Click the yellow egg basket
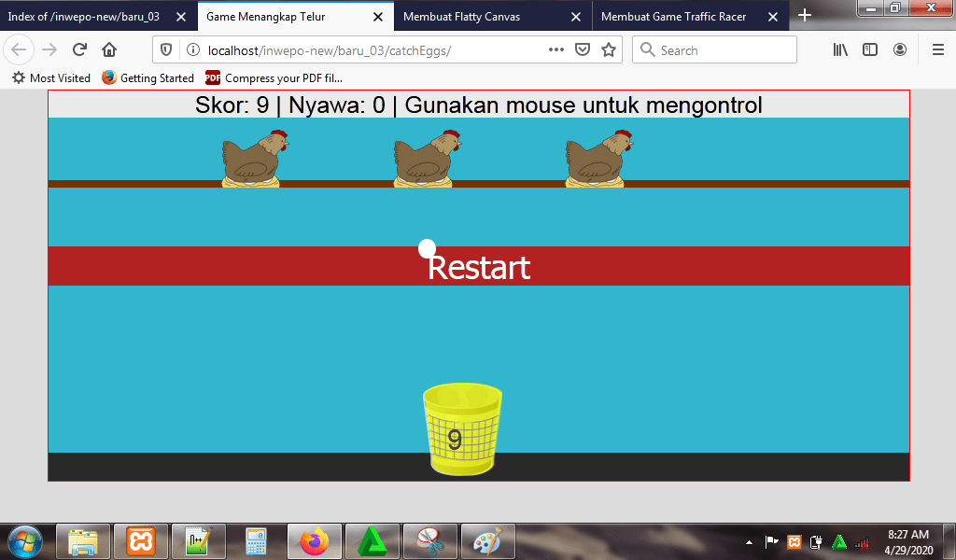This screenshot has width=956, height=560. pyautogui.click(x=462, y=429)
